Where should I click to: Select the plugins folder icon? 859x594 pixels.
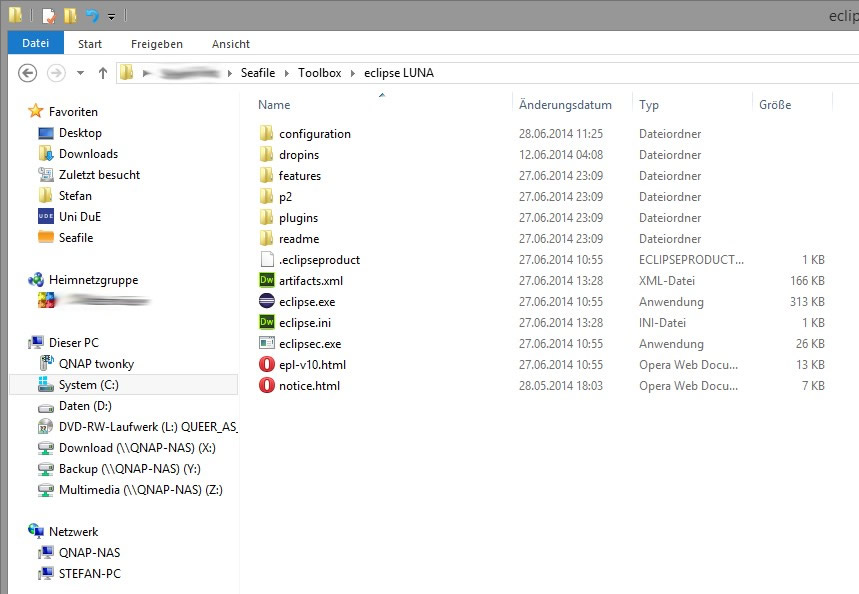coord(266,217)
